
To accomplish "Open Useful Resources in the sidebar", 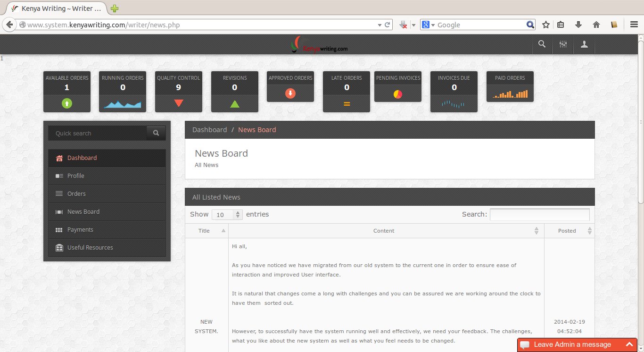I will [90, 248].
